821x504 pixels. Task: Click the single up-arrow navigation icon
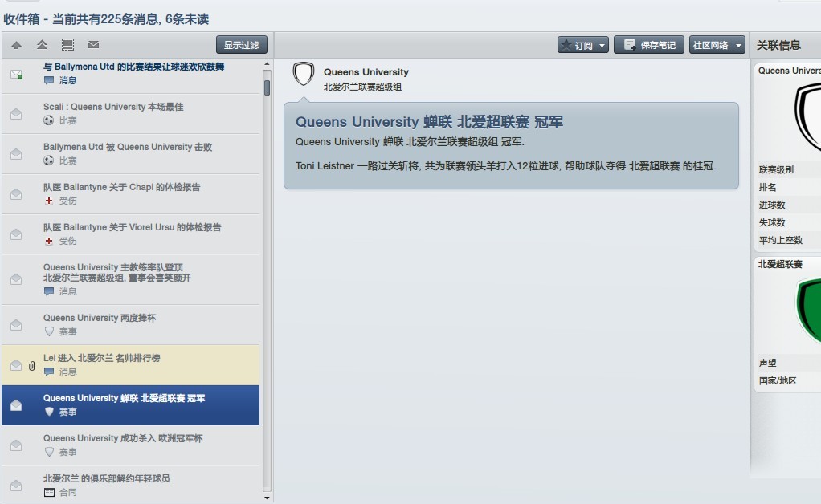pyautogui.click(x=16, y=45)
